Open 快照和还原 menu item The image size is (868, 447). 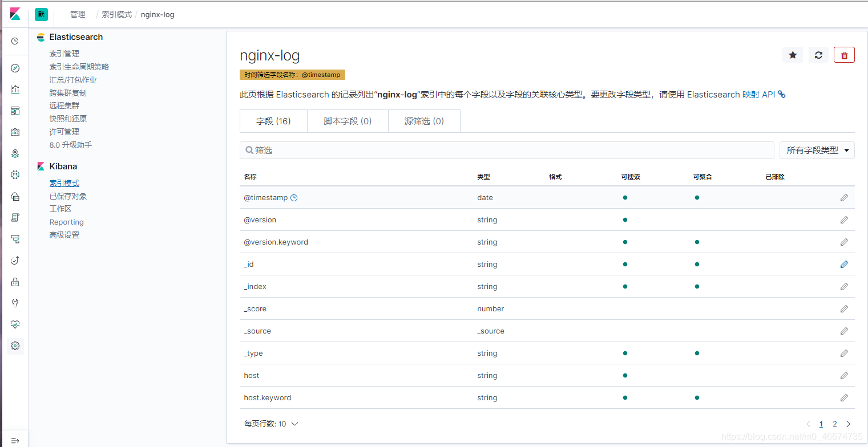[x=68, y=119]
